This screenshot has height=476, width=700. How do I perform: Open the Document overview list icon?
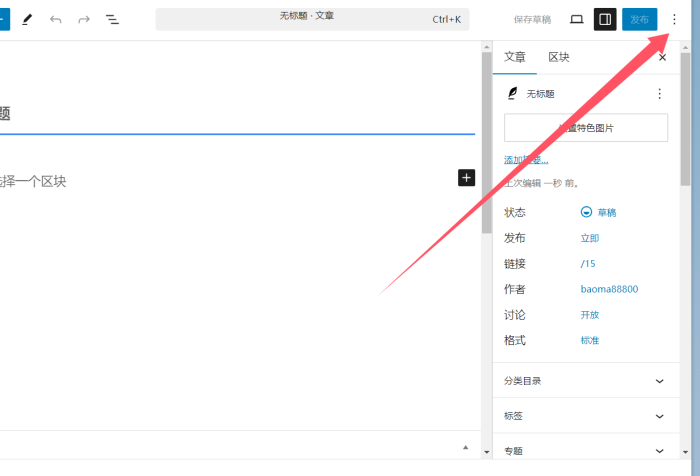click(113, 19)
